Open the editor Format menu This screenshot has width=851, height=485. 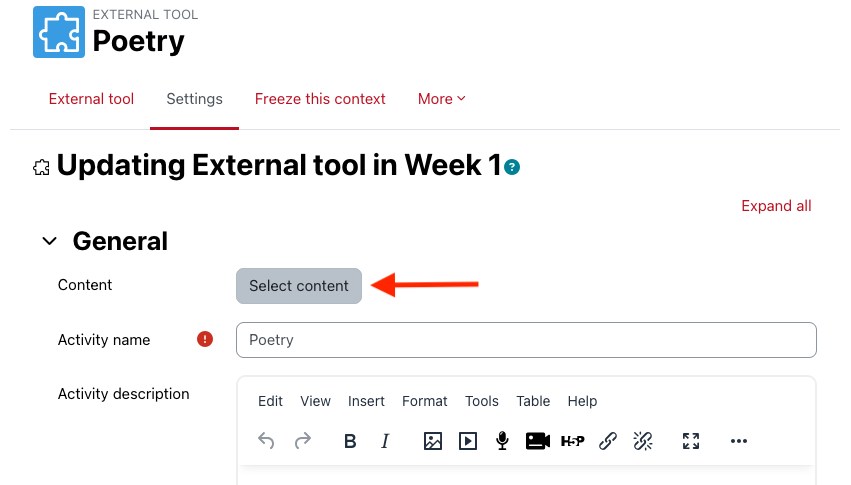(x=424, y=401)
